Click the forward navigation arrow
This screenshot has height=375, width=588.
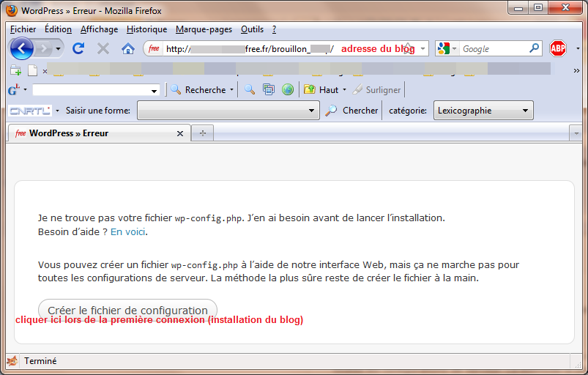coord(44,48)
